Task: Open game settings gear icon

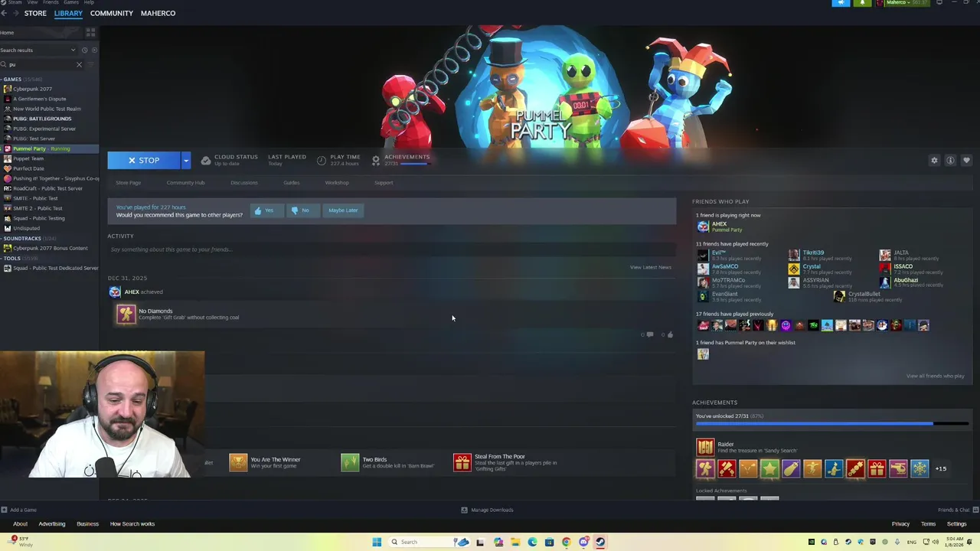Action: (934, 160)
